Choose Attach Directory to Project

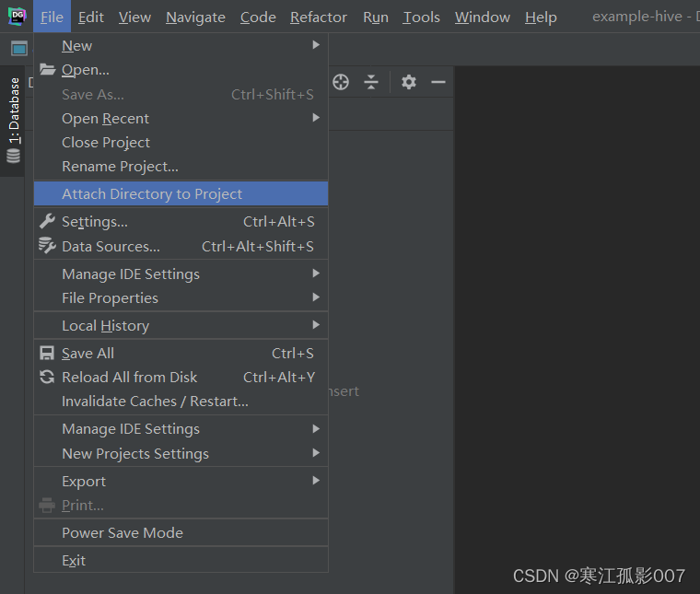[x=181, y=193]
